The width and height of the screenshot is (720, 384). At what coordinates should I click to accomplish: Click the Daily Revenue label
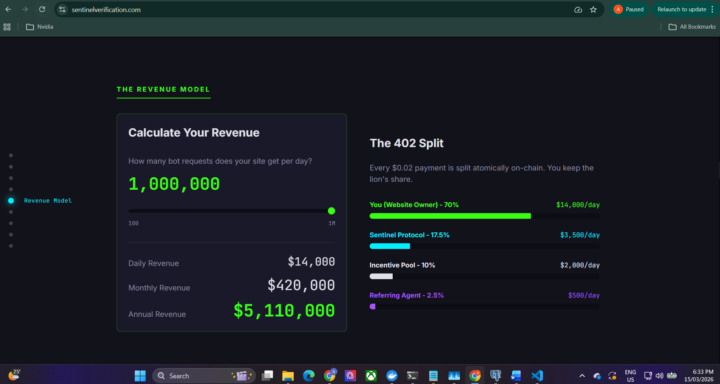point(153,264)
